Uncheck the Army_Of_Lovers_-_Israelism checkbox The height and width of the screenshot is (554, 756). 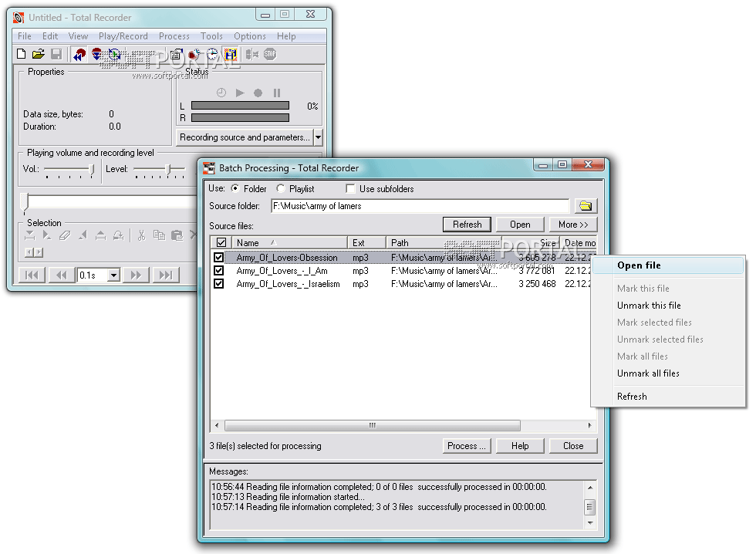[219, 283]
